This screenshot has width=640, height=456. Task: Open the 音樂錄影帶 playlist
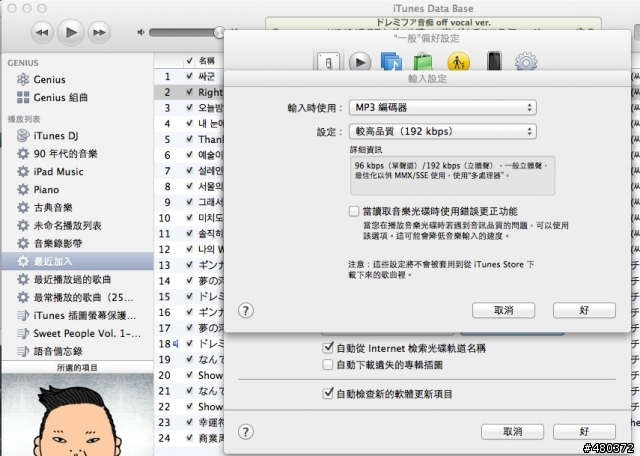tap(78, 243)
